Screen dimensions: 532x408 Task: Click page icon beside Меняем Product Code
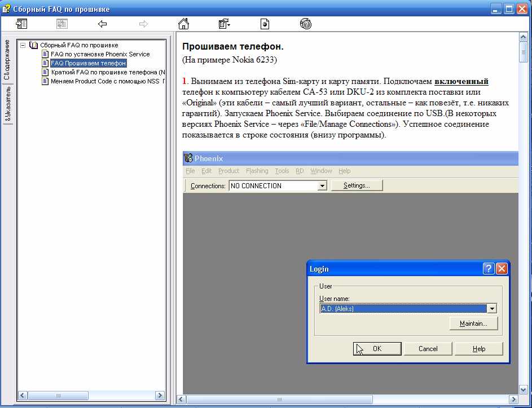[45, 81]
